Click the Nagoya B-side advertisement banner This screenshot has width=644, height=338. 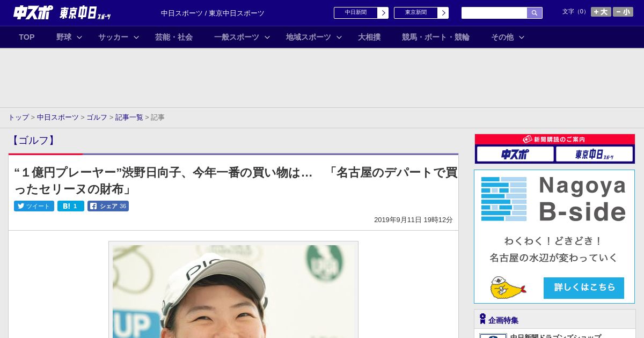(x=554, y=237)
